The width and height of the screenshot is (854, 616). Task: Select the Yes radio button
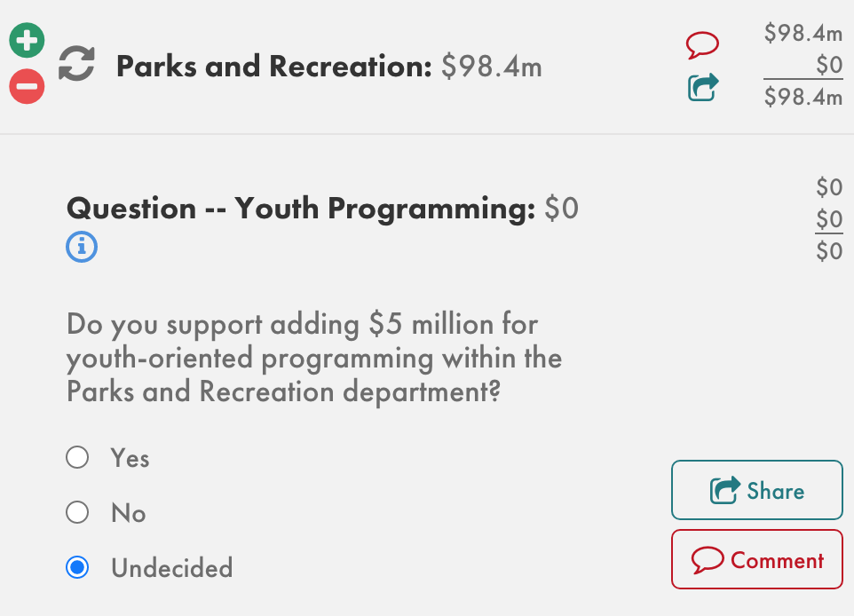pos(77,457)
